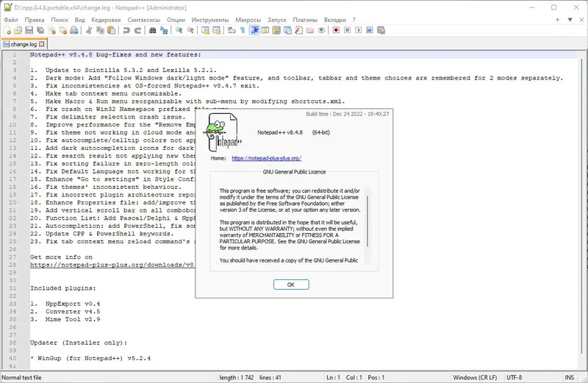Show the Document List panel icon
This screenshot has width=588, height=383.
click(x=287, y=30)
